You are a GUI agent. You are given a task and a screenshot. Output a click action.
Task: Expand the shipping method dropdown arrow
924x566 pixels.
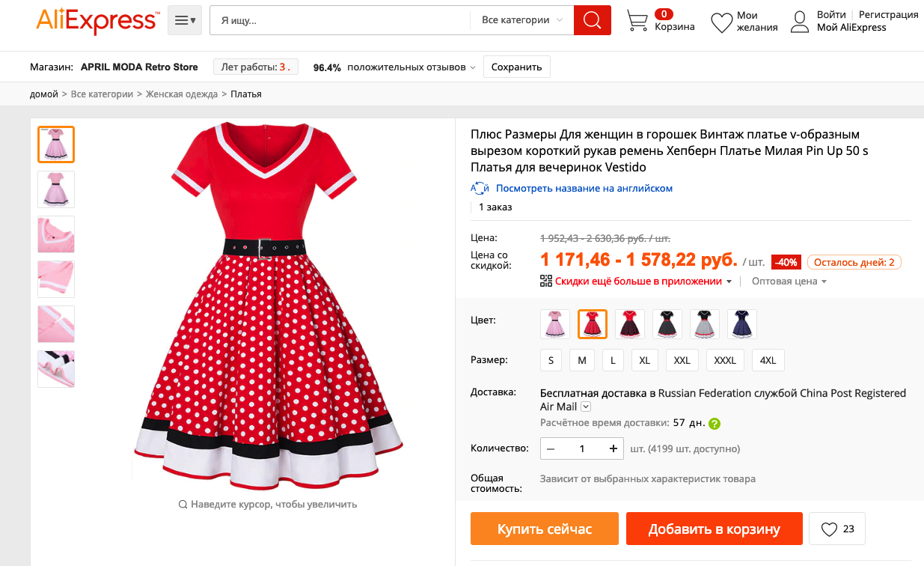point(586,407)
